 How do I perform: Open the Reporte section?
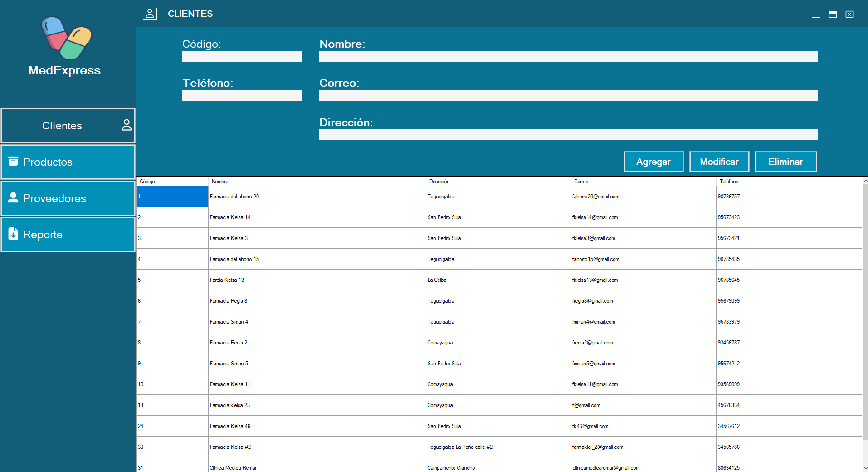point(68,235)
